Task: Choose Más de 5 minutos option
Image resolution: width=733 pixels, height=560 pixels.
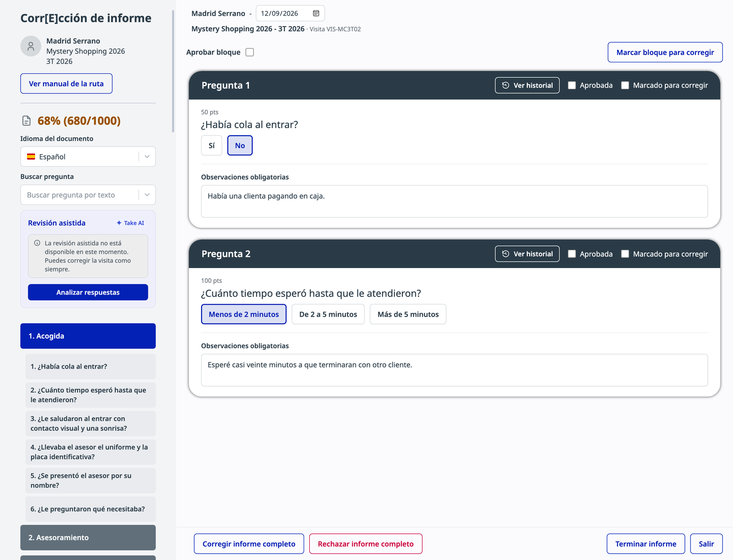Action: click(x=408, y=314)
